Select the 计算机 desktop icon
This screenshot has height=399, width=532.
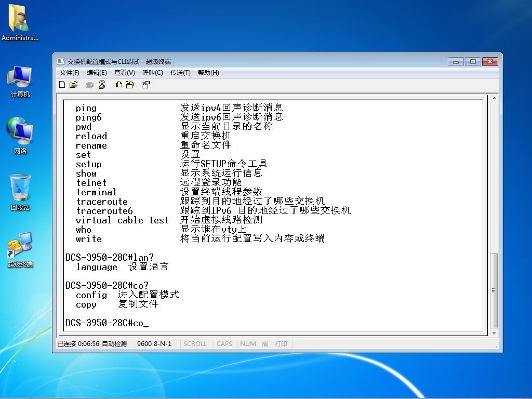(20, 83)
